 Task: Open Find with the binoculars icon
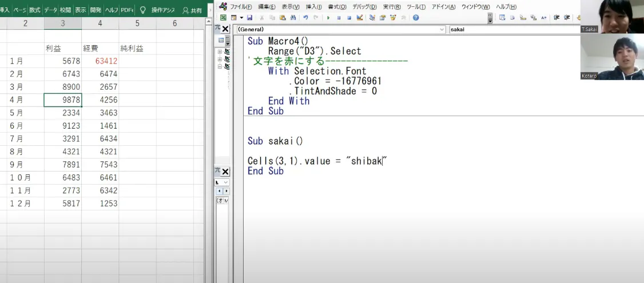pos(293,18)
